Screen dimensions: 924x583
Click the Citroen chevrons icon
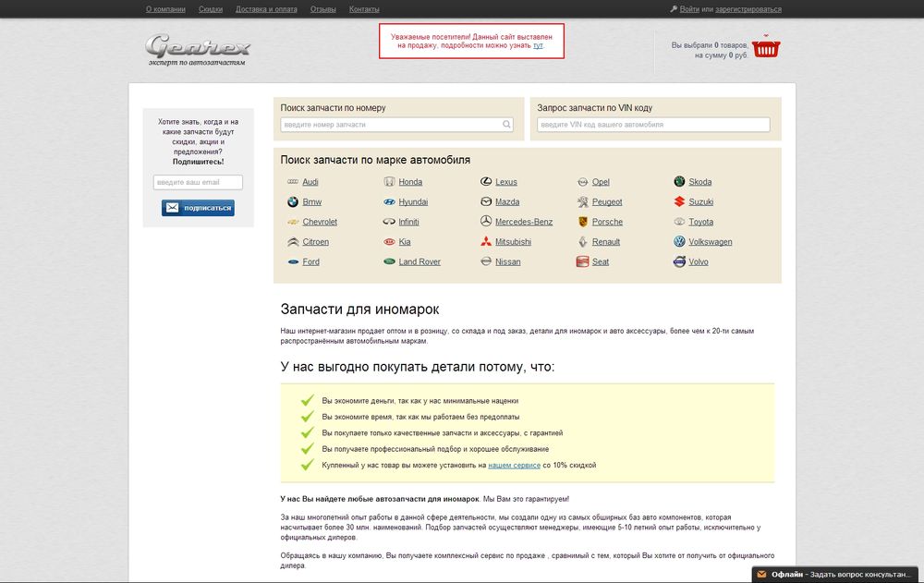[293, 242]
